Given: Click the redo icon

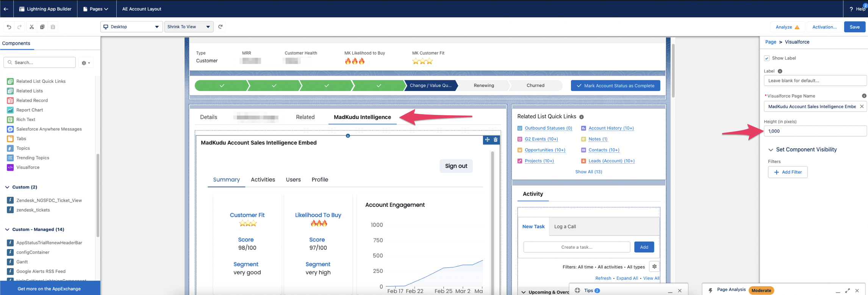Looking at the screenshot, I should pyautogui.click(x=19, y=27).
